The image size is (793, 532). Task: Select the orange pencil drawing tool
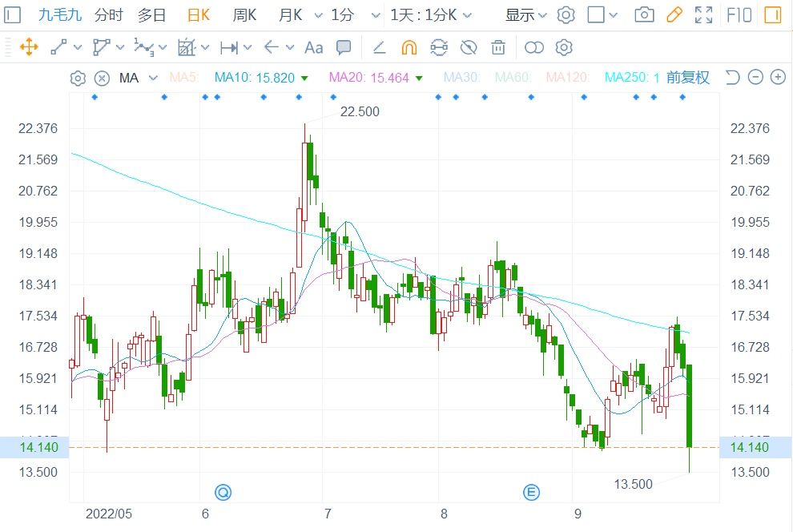click(x=674, y=14)
